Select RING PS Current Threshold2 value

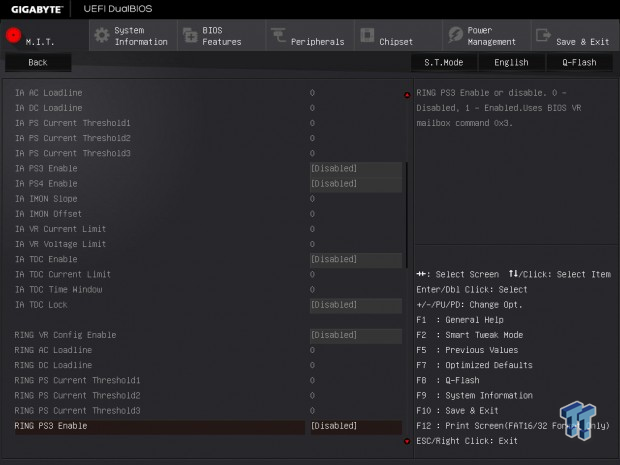tap(312, 396)
